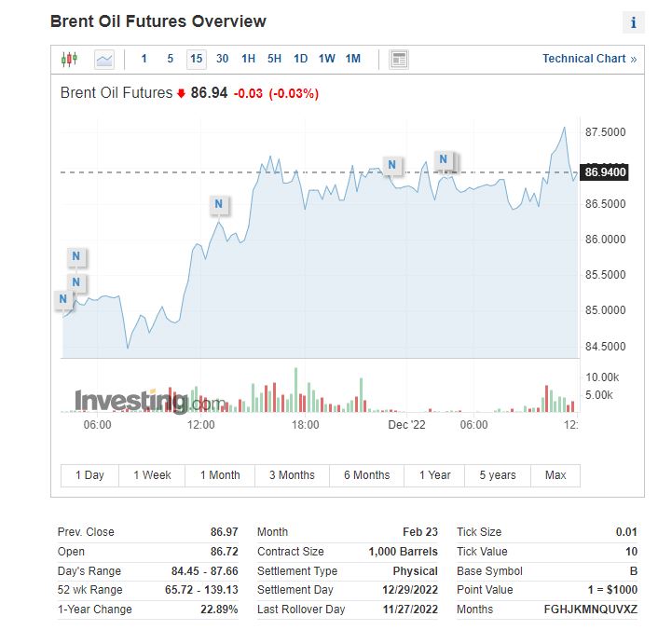Select the 1 Day range button

click(89, 475)
